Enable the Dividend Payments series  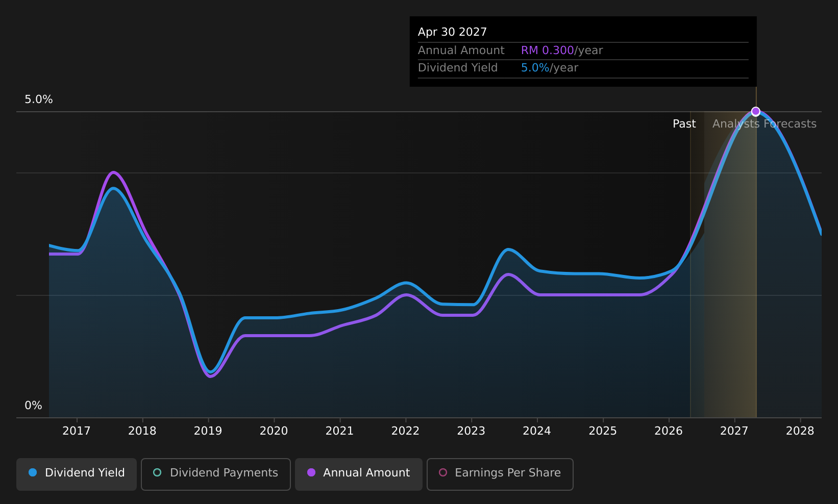[216, 474]
